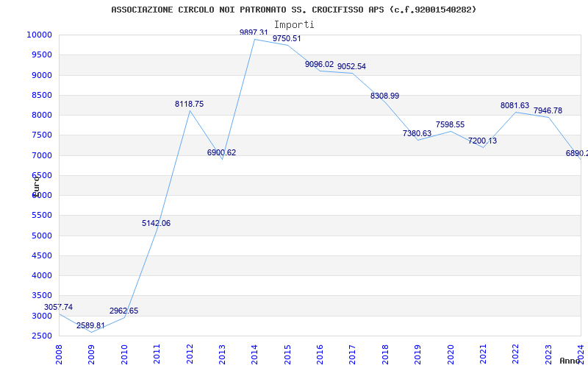Click the 9000 y-axis tick label

click(41, 75)
